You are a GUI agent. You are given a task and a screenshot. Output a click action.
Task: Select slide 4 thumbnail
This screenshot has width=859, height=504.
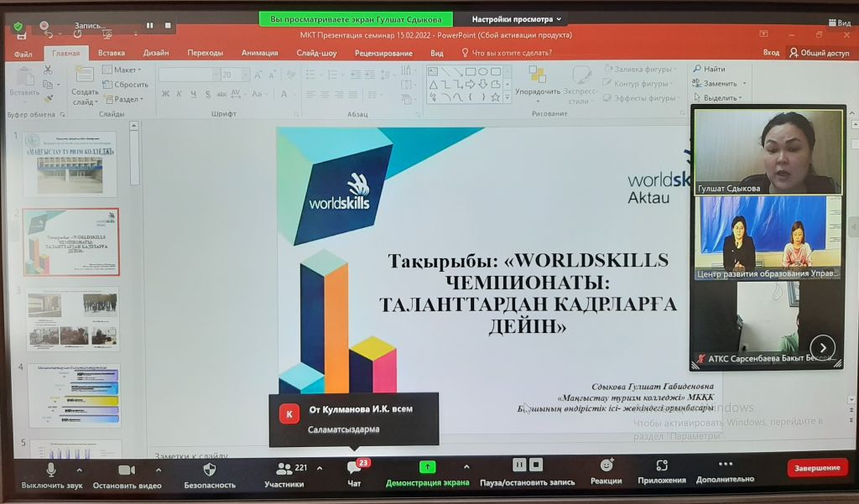pos(74,396)
